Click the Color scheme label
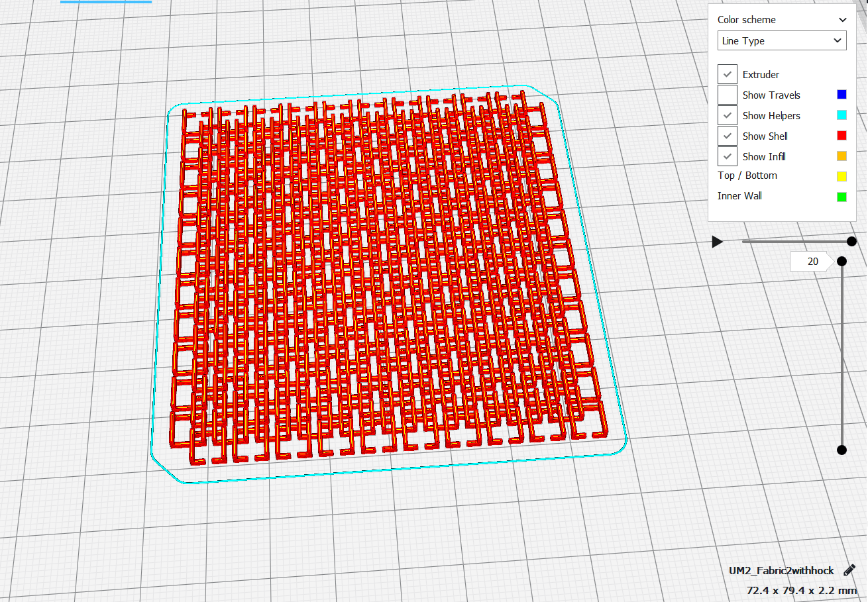 tap(747, 20)
